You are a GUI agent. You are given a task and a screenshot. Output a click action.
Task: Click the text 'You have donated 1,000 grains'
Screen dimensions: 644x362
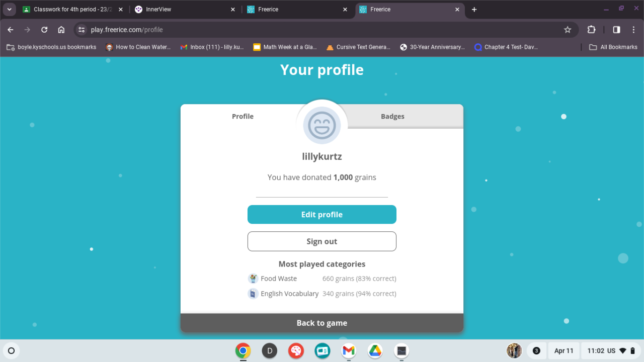click(x=322, y=177)
